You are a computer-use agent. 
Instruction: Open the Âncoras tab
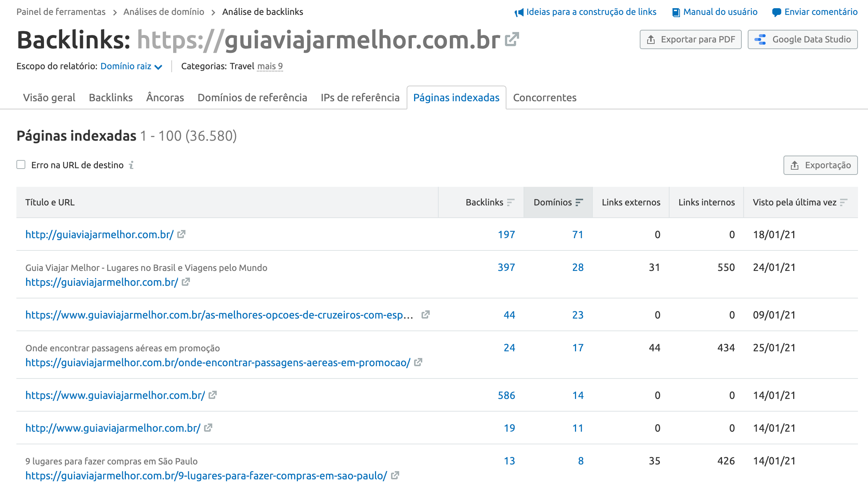(x=165, y=98)
